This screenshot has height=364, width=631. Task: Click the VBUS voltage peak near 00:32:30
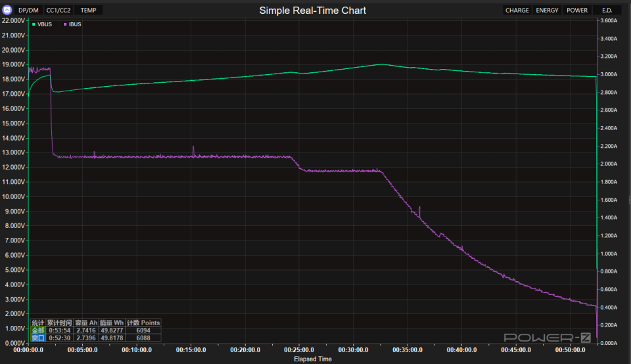coord(382,64)
